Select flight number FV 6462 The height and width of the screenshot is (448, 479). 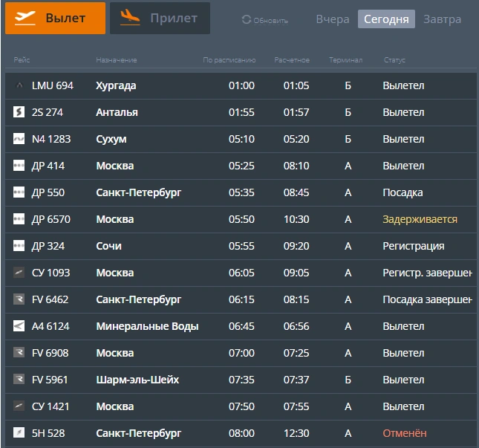(50, 299)
